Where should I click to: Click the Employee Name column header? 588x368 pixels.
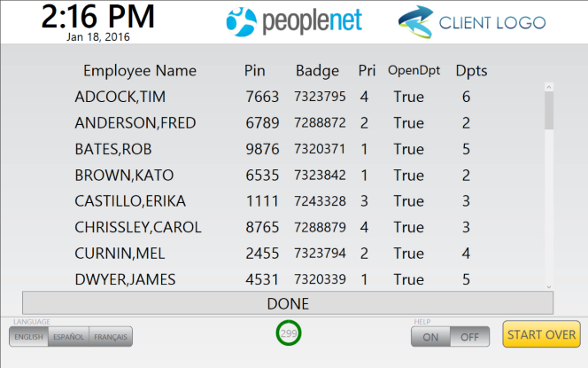pos(140,71)
